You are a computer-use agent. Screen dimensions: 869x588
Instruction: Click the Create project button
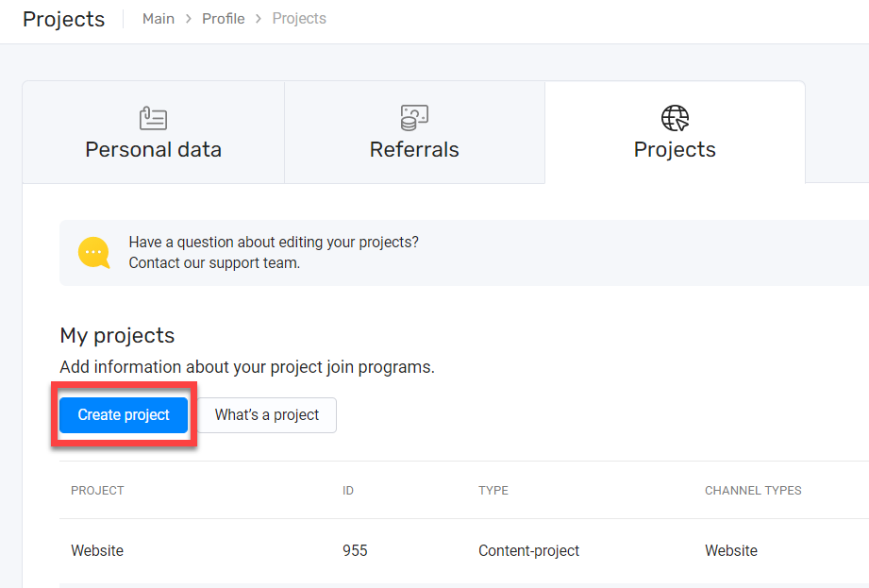coord(124,414)
